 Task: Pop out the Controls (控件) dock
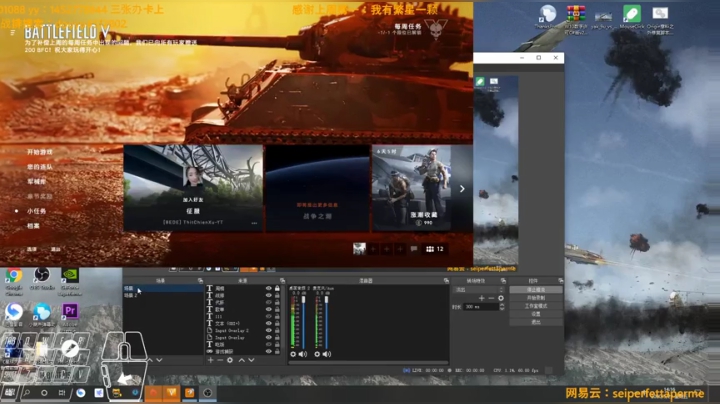560,281
